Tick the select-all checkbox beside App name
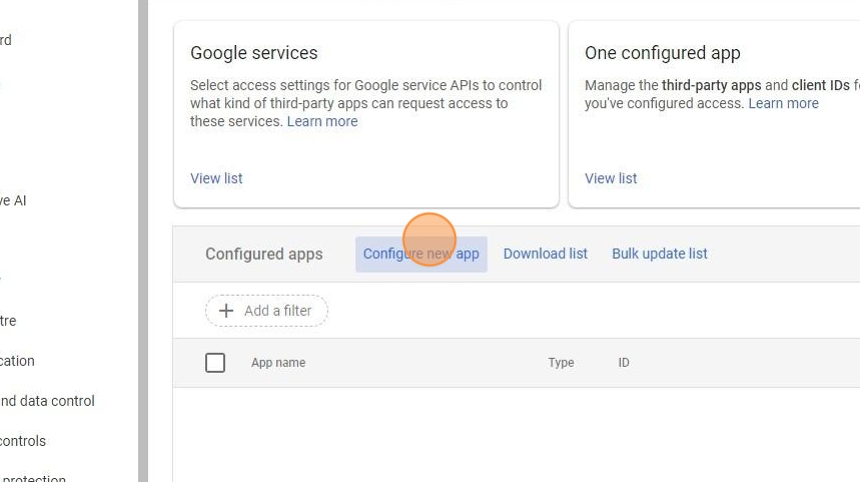 pyautogui.click(x=215, y=363)
